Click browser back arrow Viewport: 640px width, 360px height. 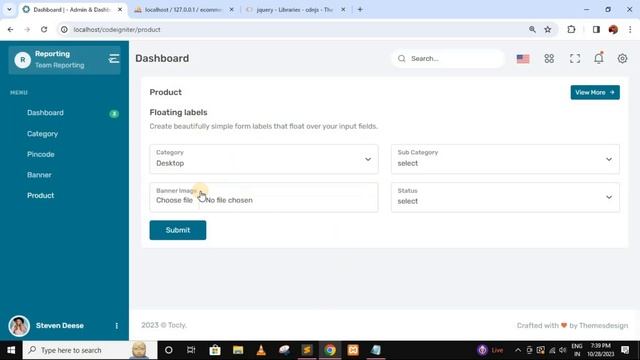pos(11,29)
